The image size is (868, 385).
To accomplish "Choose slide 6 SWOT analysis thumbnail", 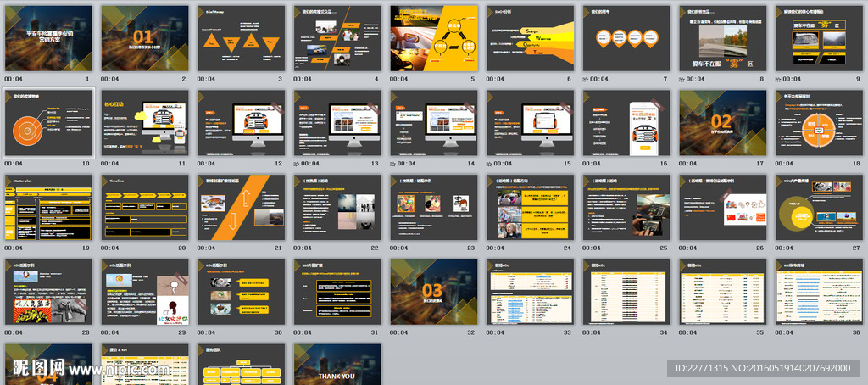I will (531, 38).
